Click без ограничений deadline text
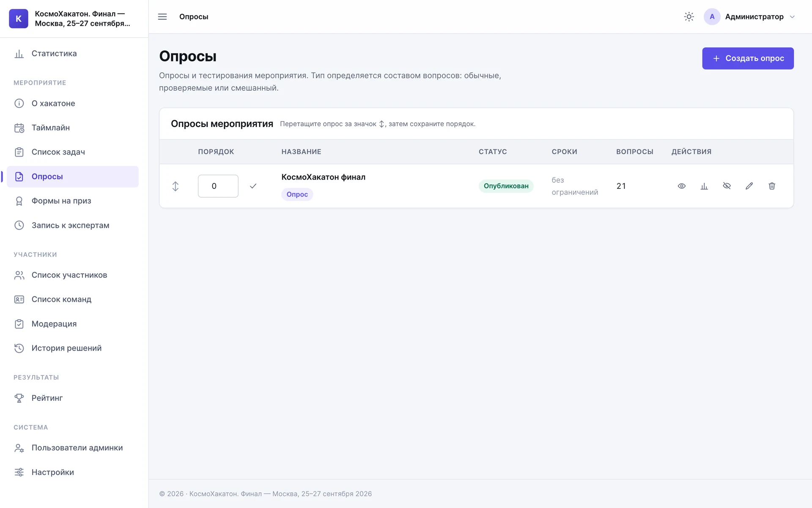This screenshot has width=812, height=508. pos(575,186)
